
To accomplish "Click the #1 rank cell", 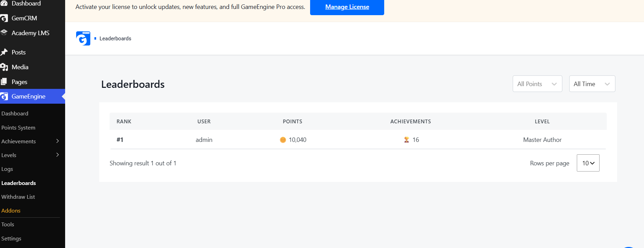I will click(x=120, y=140).
